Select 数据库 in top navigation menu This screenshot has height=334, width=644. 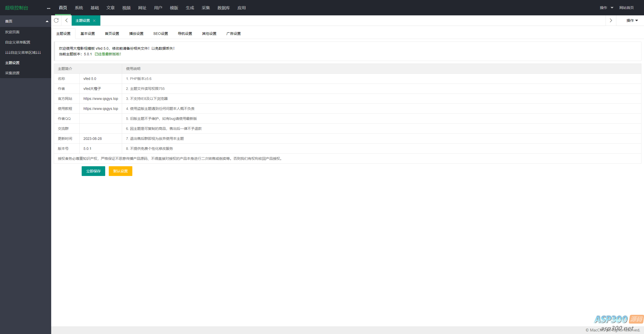(x=223, y=8)
